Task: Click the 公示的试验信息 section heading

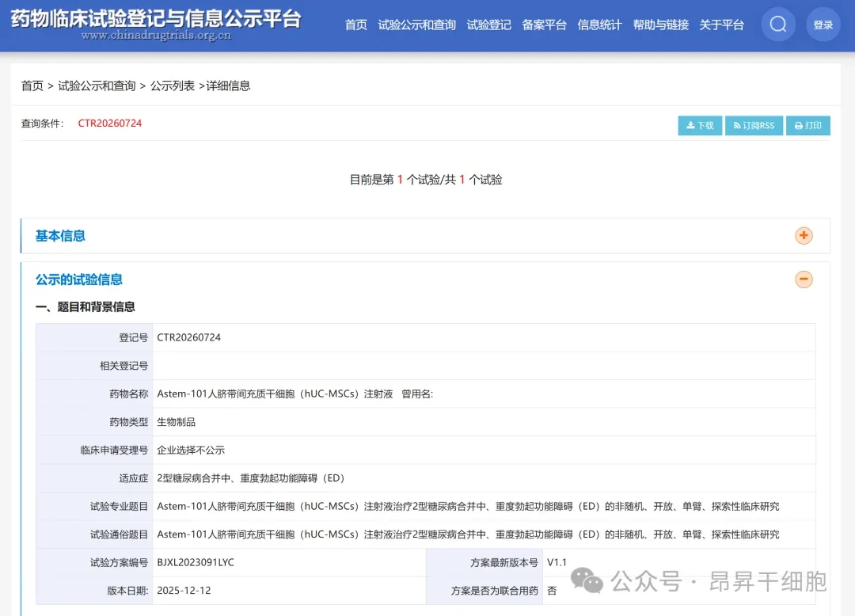Action: click(x=79, y=279)
